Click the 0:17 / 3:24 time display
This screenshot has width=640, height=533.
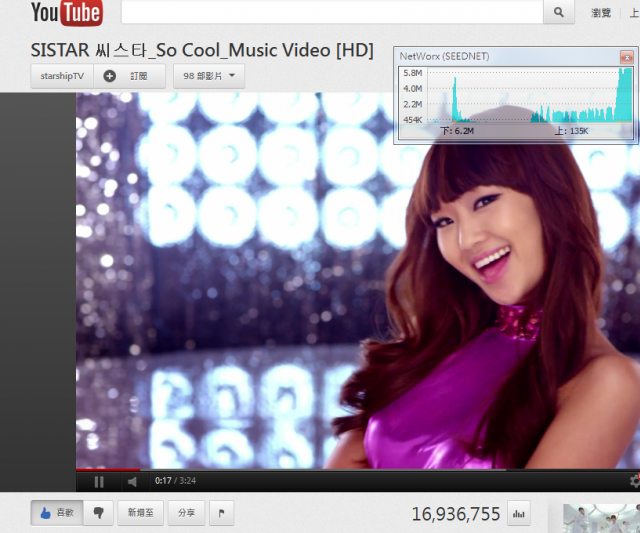tap(176, 481)
